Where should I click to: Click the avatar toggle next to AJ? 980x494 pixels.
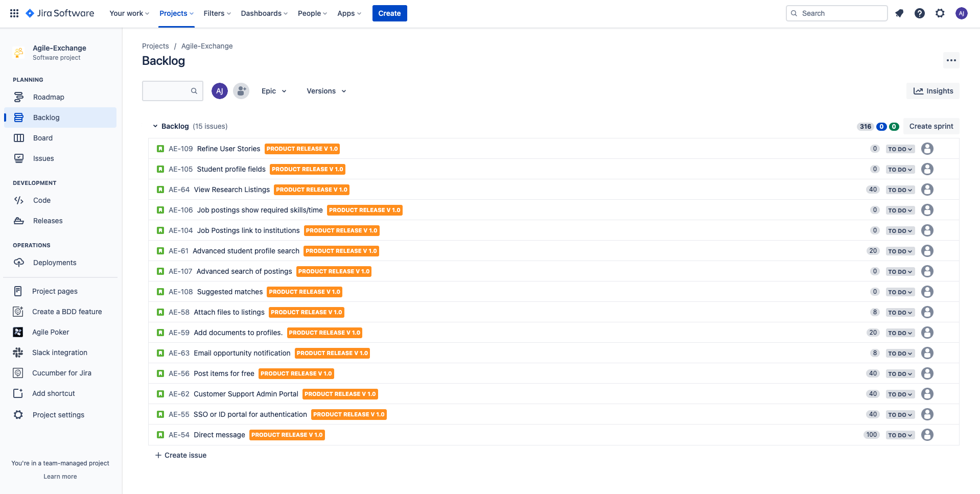[241, 91]
